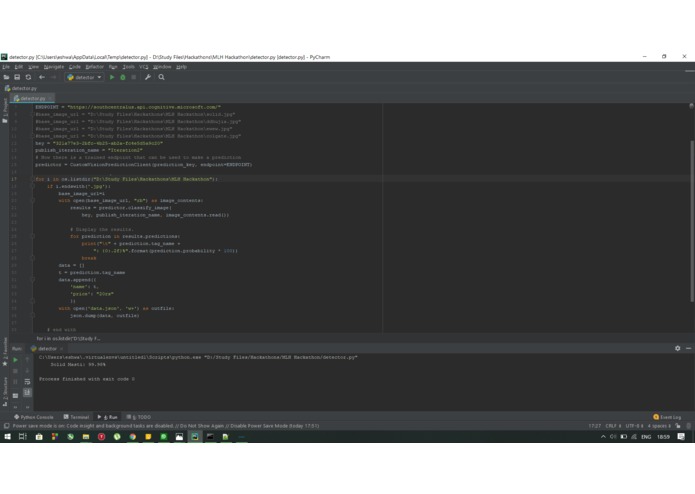
Task: Open the Windows Start menu
Action: [8, 437]
